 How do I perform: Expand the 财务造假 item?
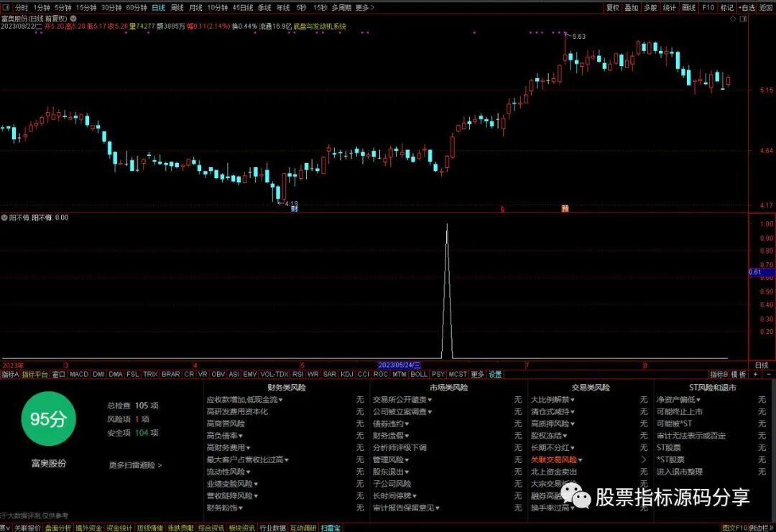point(391,436)
